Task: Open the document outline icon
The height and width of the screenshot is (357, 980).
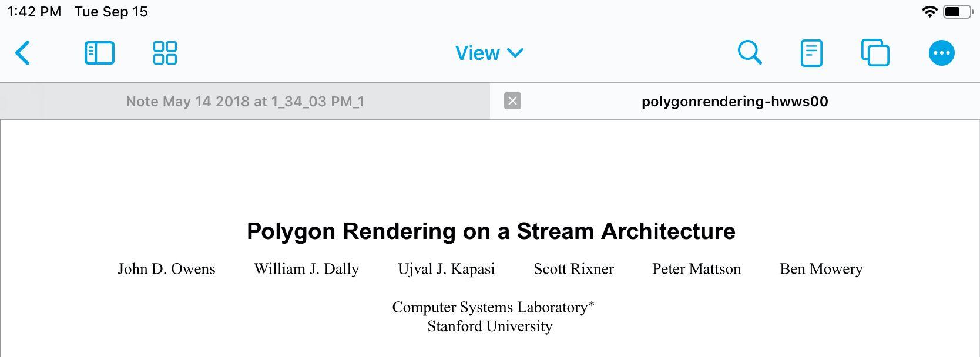Action: (x=811, y=53)
